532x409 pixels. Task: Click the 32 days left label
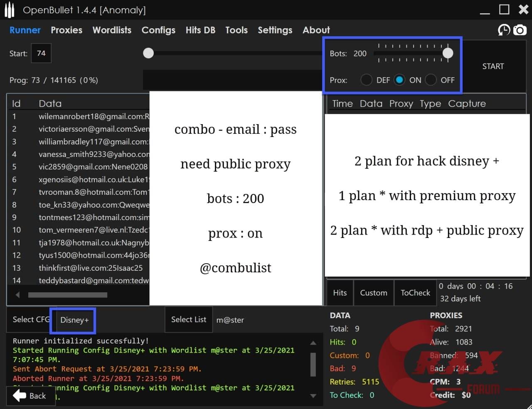click(460, 299)
